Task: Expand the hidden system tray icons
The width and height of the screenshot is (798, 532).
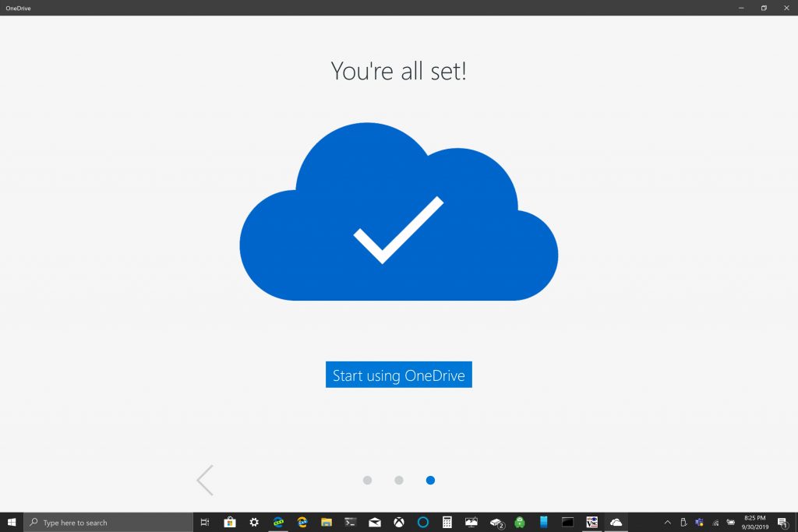Action: 668,523
